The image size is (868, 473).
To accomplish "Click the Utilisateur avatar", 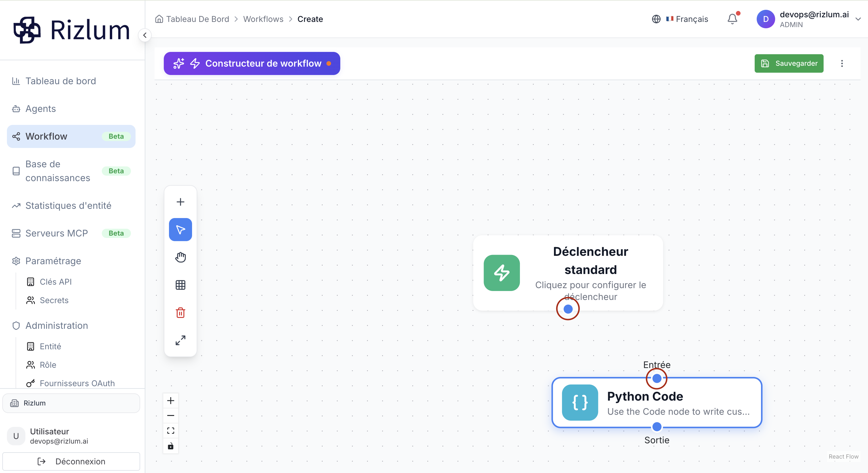I will coord(16,436).
